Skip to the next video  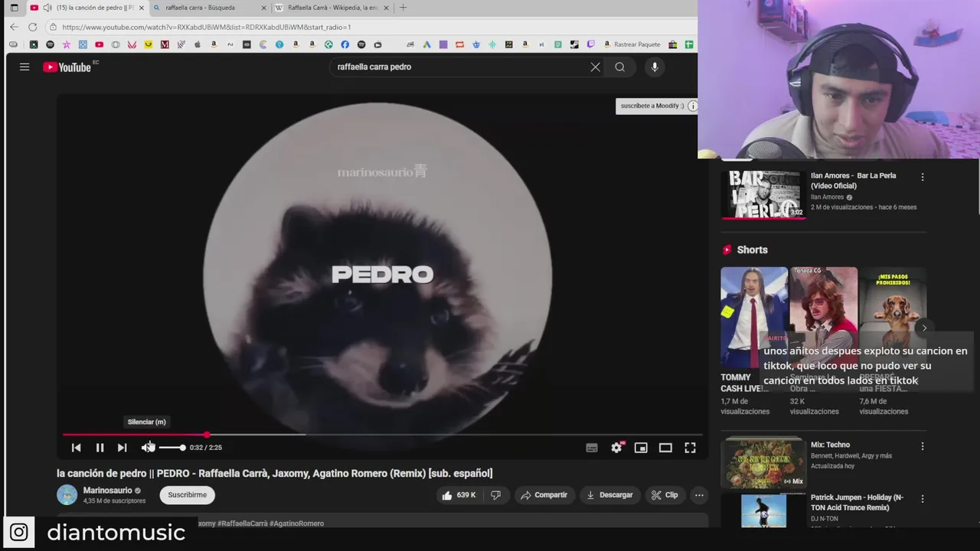[x=122, y=448]
